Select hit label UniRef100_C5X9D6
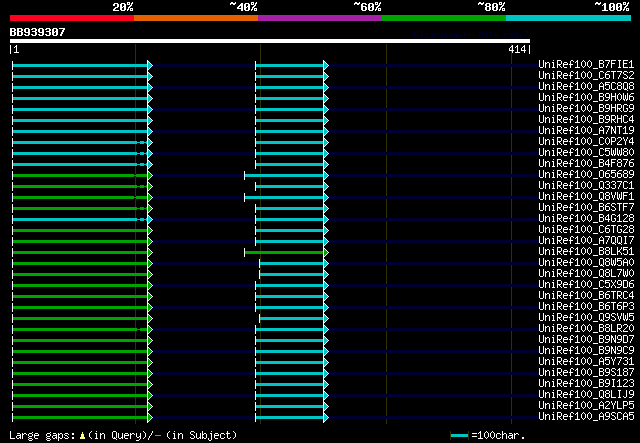 point(587,285)
